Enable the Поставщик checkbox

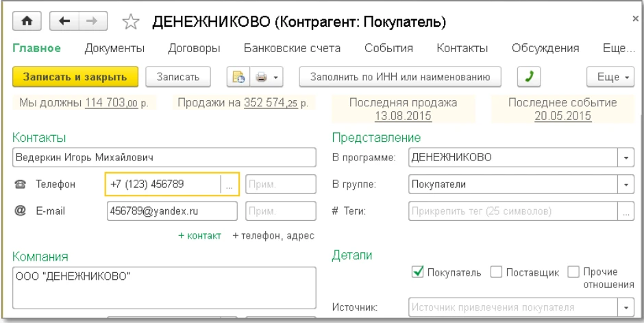(497, 272)
